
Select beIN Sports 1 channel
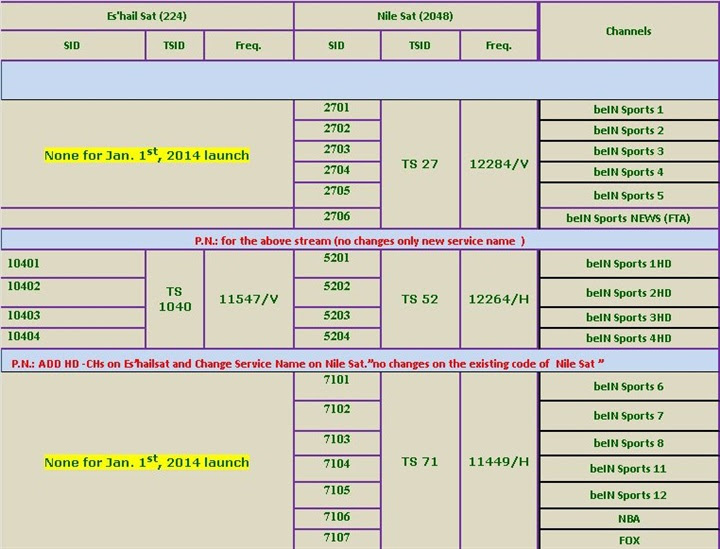point(629,110)
